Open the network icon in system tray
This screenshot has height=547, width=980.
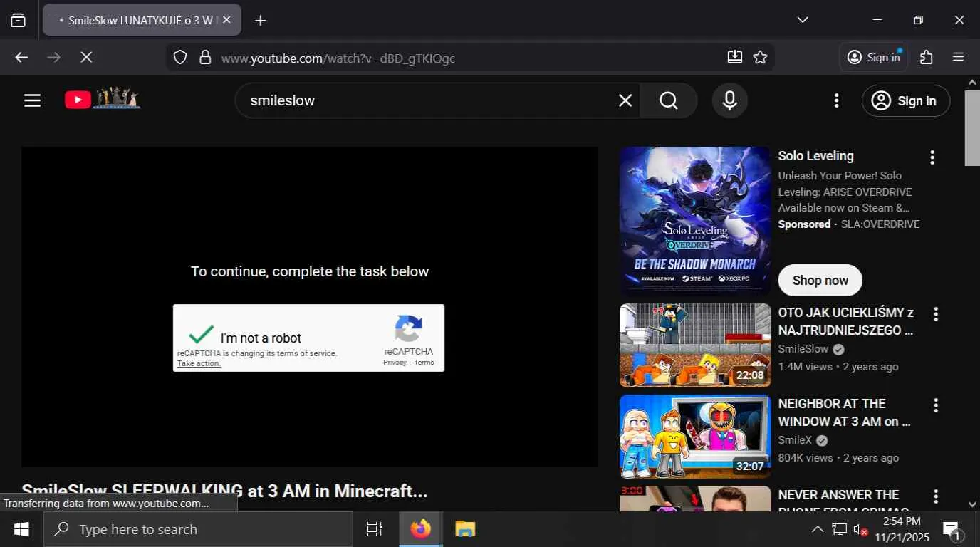[840, 529]
